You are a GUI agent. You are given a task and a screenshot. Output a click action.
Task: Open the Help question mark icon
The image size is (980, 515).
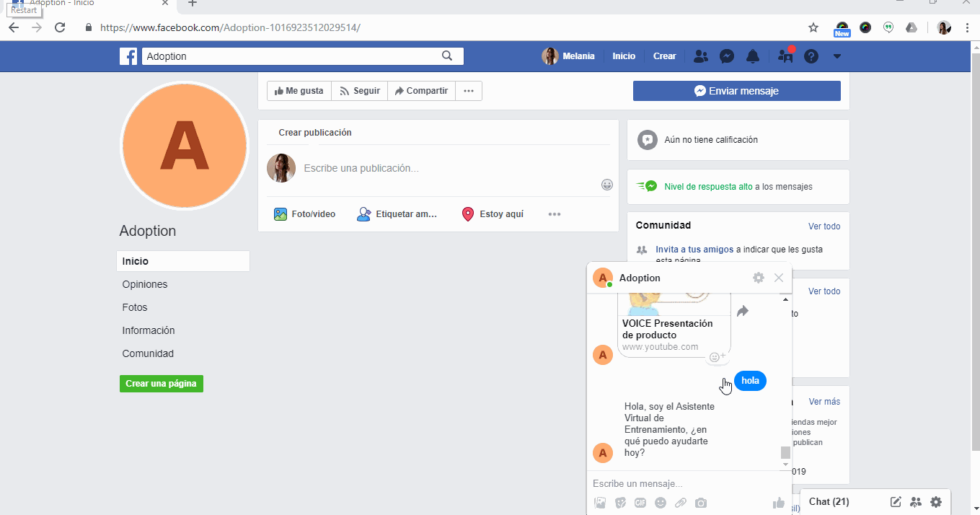[x=811, y=56]
